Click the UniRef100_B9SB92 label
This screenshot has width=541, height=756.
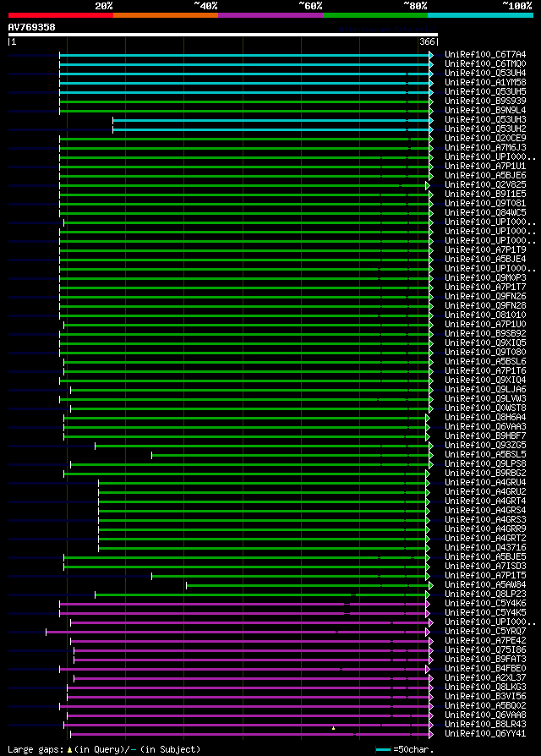pyautogui.click(x=485, y=334)
